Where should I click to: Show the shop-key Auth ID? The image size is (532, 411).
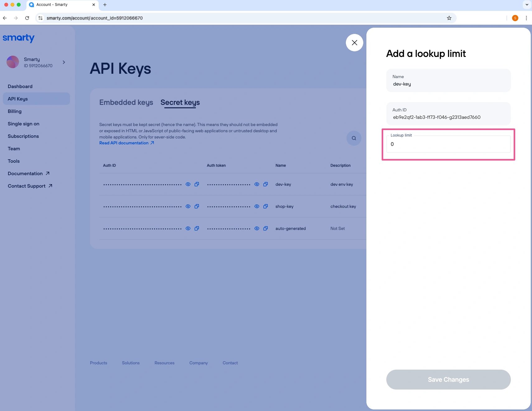188,206
